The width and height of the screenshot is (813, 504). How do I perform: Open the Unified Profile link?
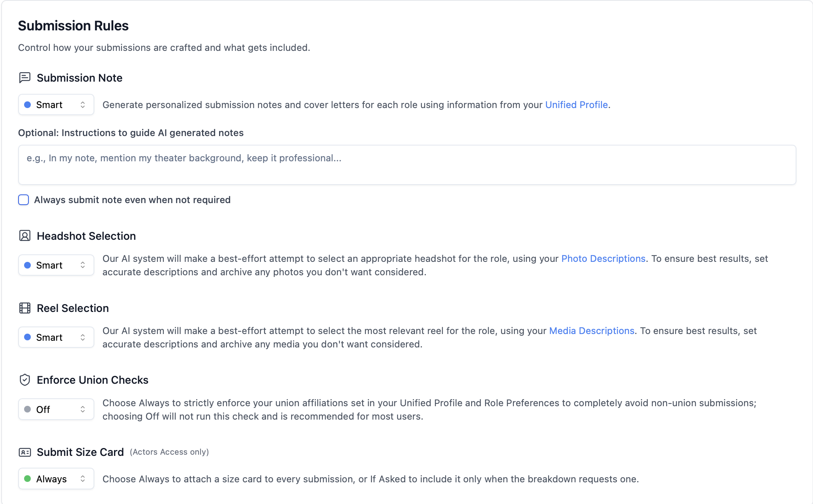click(576, 105)
